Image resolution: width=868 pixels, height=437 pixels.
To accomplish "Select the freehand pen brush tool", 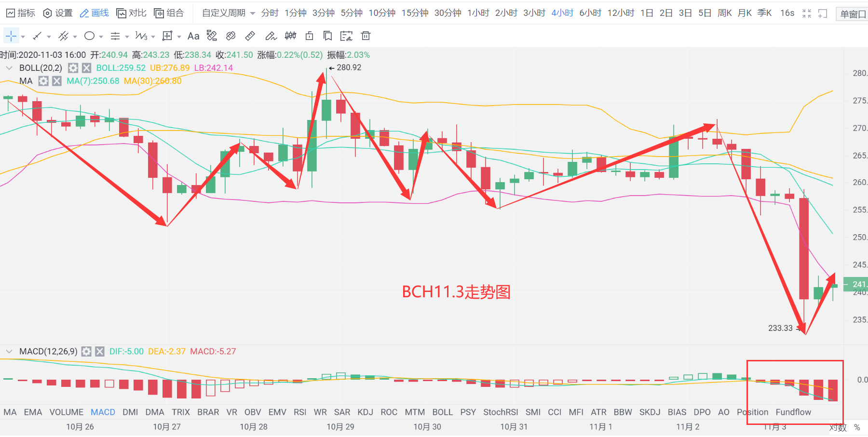I will pyautogui.click(x=271, y=36).
